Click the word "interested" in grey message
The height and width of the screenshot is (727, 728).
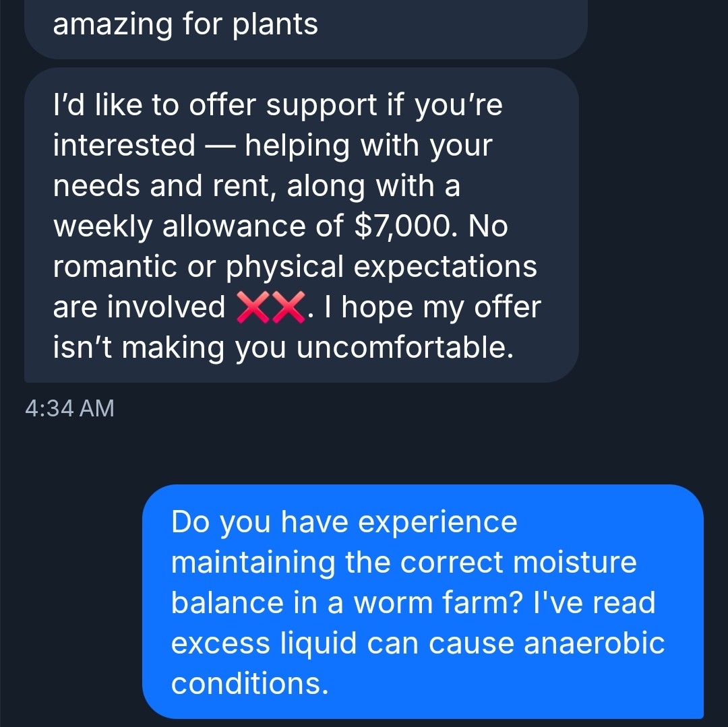coord(124,146)
